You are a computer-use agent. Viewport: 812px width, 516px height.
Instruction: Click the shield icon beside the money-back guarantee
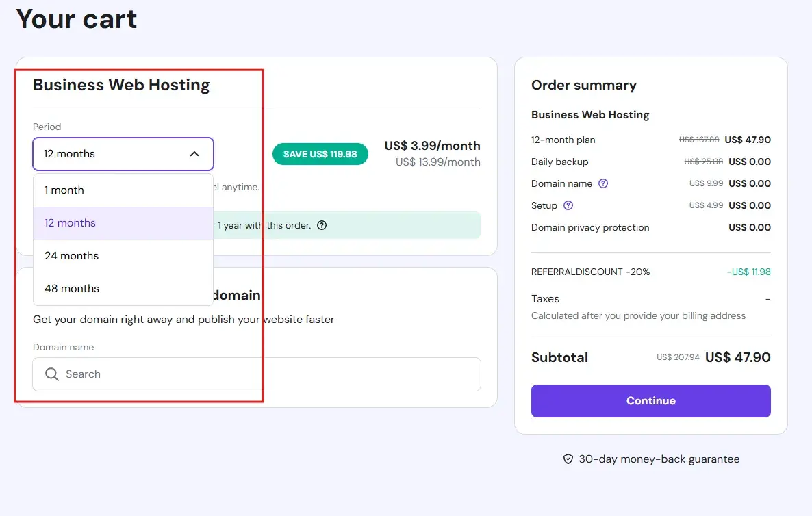click(x=568, y=459)
